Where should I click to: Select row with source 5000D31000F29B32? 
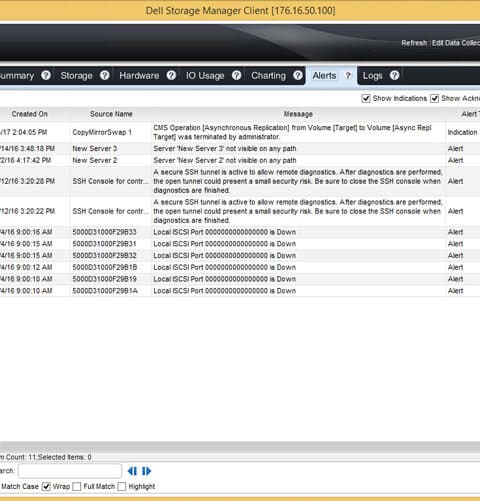[240, 255]
